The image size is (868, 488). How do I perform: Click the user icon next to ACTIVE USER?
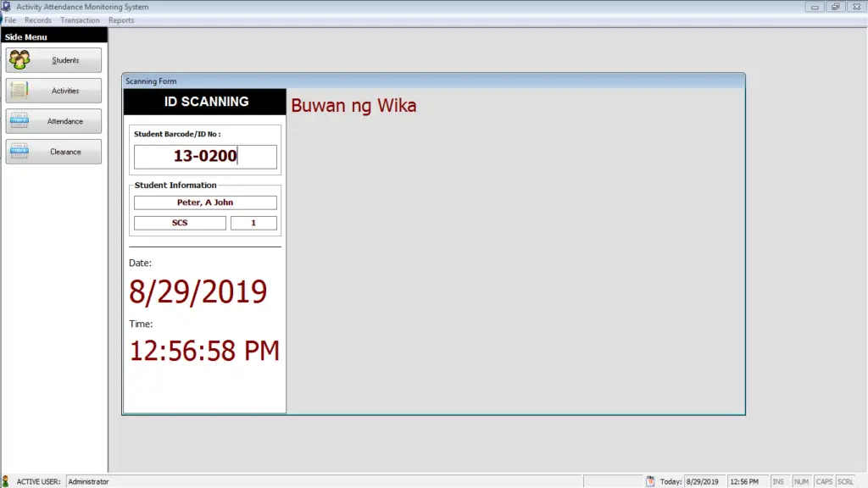tap(10, 481)
